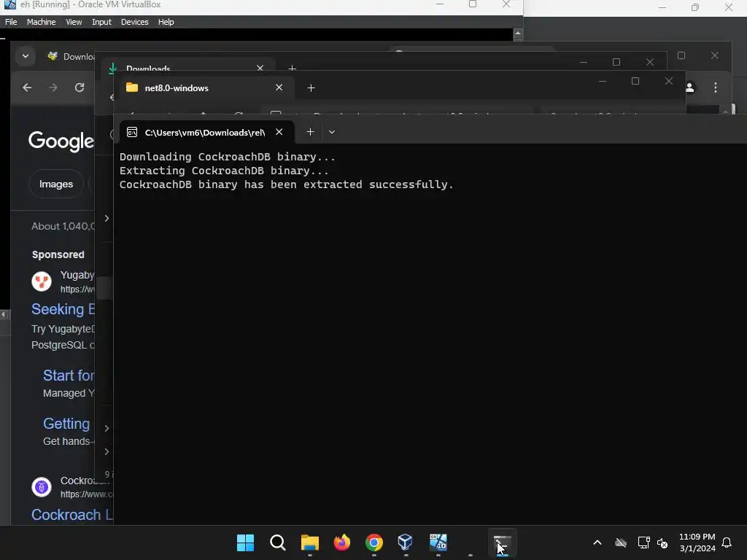Click the text 'extracted successfully.' in the terminal
747x560 pixels.
(x=379, y=184)
